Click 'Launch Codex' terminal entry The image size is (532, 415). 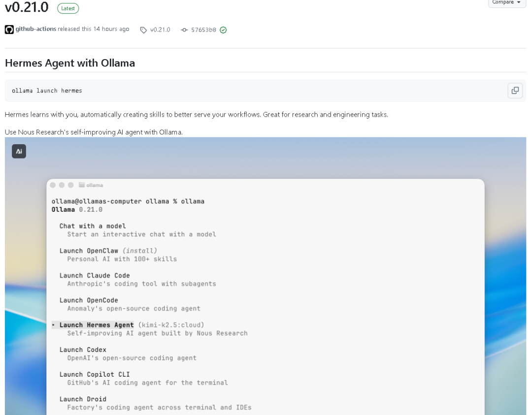83,350
